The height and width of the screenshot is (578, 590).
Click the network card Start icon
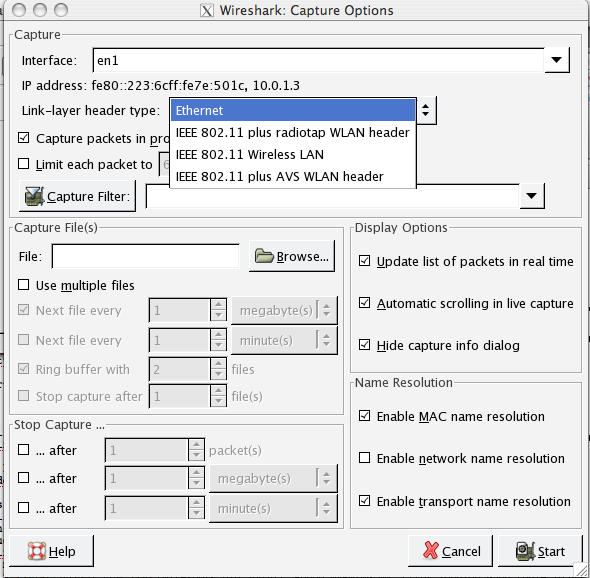[x=525, y=551]
